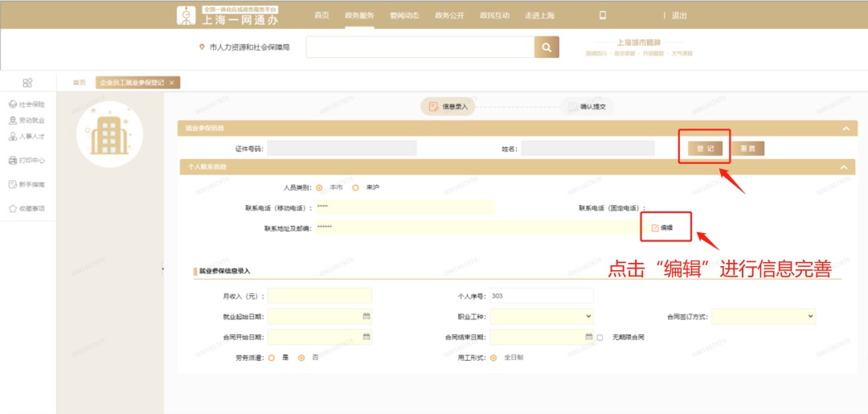This screenshot has width=868, height=414.
Task: Click the mobile phone icon in header
Action: click(603, 15)
